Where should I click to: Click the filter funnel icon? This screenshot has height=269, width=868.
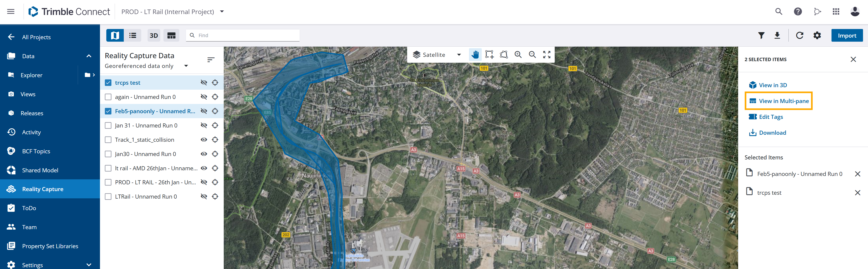761,35
